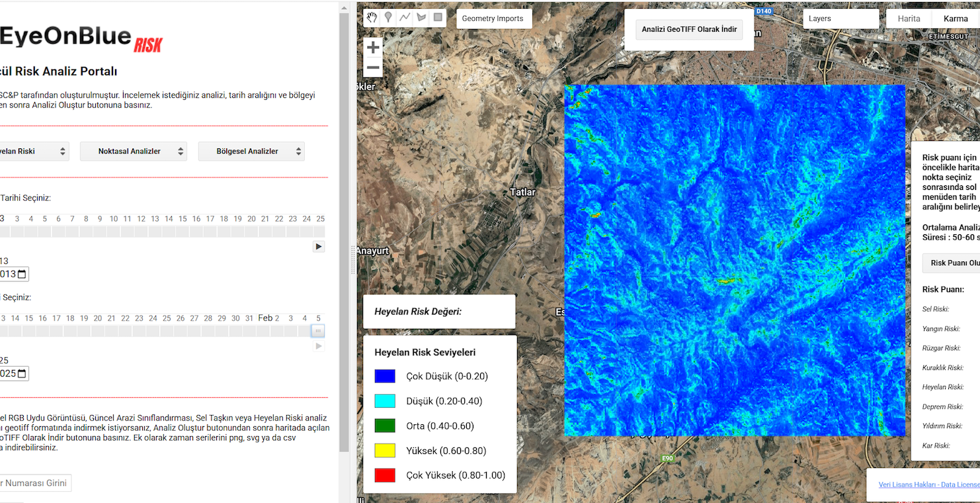The image size is (980, 503).
Task: Click the blue Çok Düşük legend swatch
Action: tap(385, 376)
